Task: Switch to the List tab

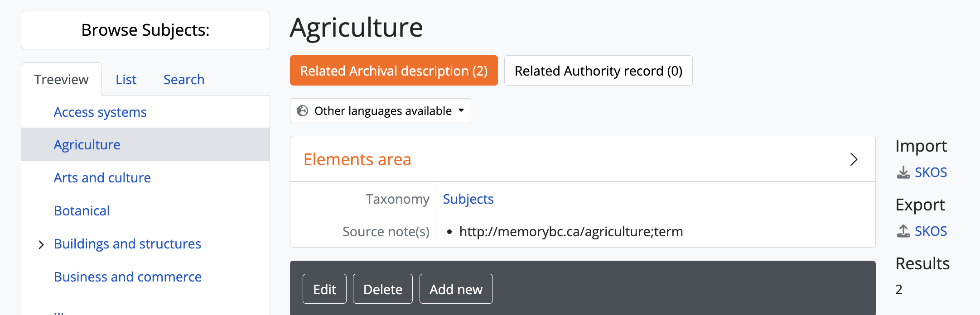Action: tap(126, 80)
